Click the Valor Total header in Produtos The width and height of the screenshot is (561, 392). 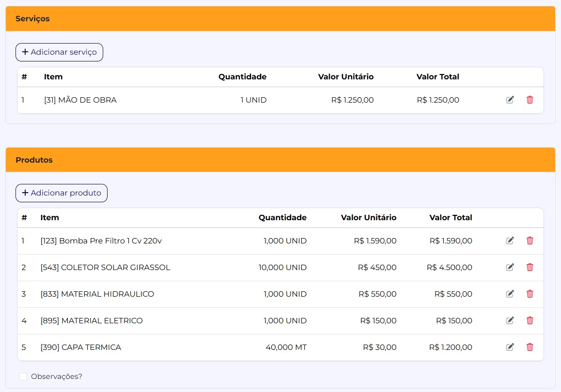coord(451,218)
